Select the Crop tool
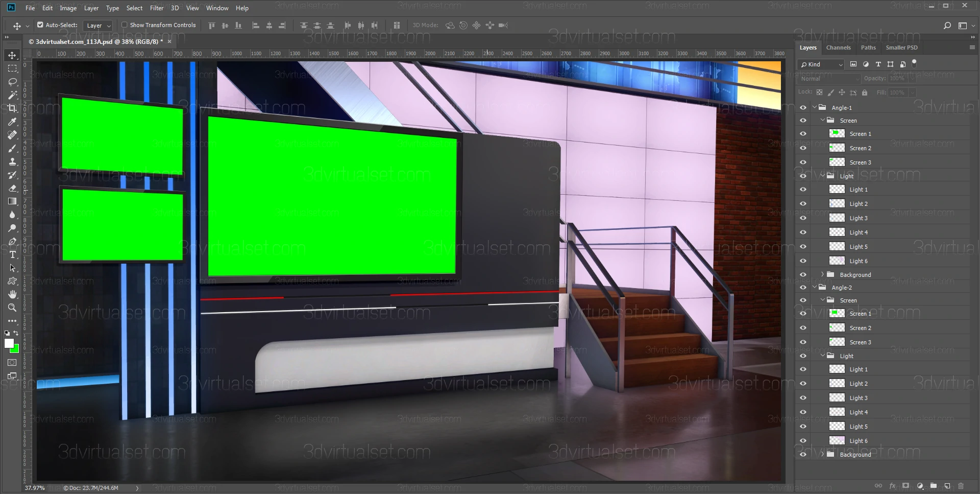 12,108
